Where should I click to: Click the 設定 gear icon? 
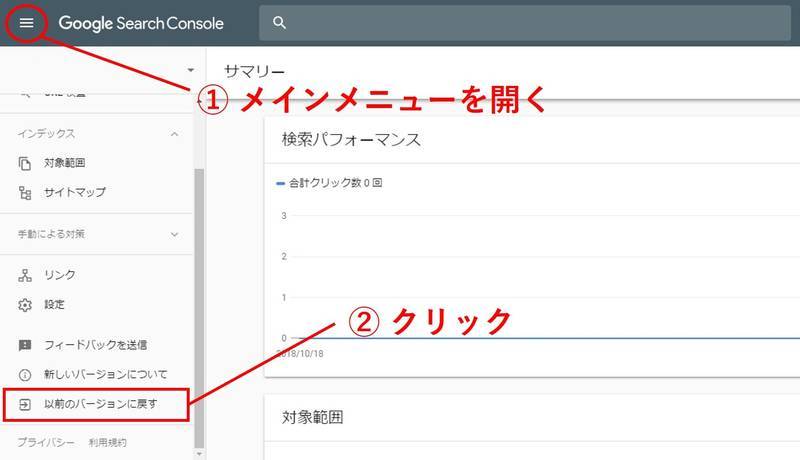24,305
